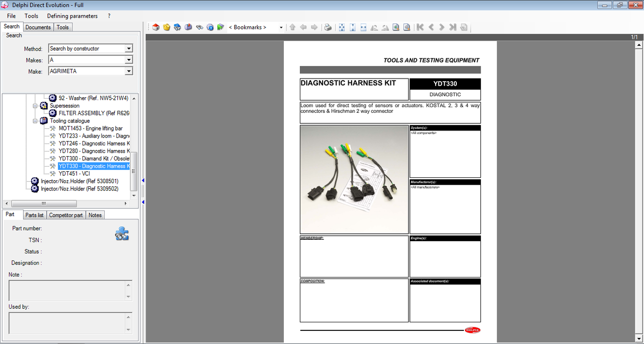Select YDT300 - Diamand Kit item
644x344 pixels.
(x=94, y=159)
